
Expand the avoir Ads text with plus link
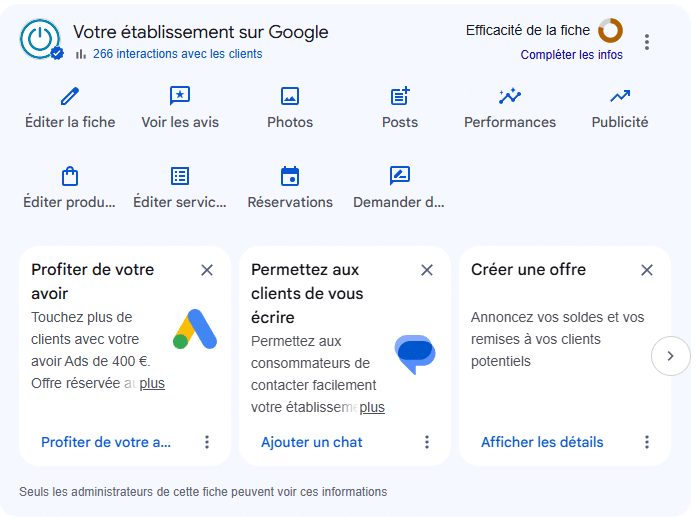tap(152, 383)
